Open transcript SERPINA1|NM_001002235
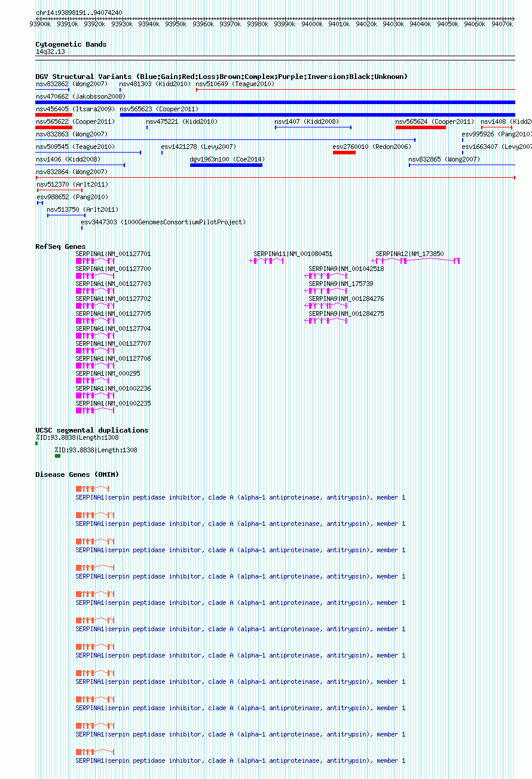 pyautogui.click(x=113, y=403)
